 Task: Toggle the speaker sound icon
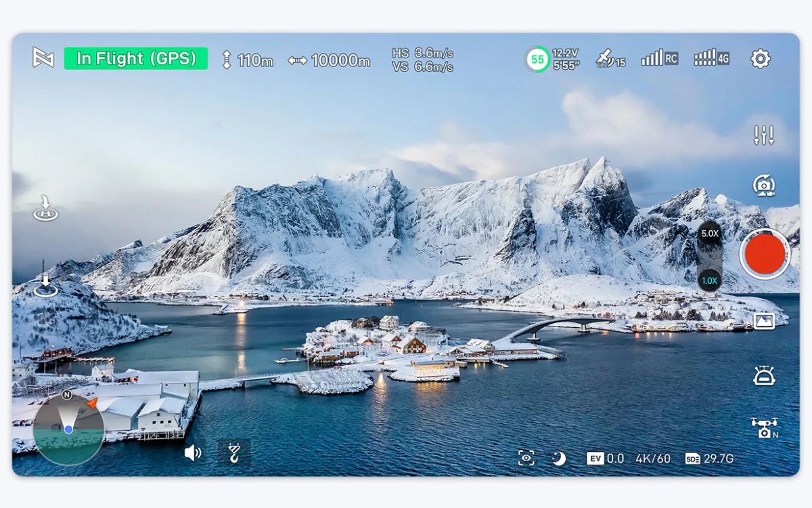pos(193,452)
